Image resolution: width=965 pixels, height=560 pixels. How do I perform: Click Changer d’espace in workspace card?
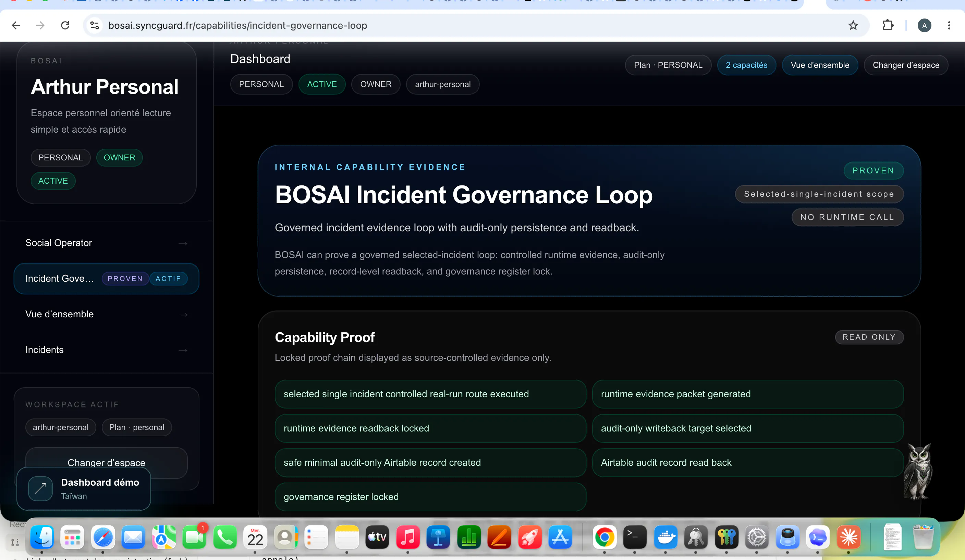click(107, 462)
